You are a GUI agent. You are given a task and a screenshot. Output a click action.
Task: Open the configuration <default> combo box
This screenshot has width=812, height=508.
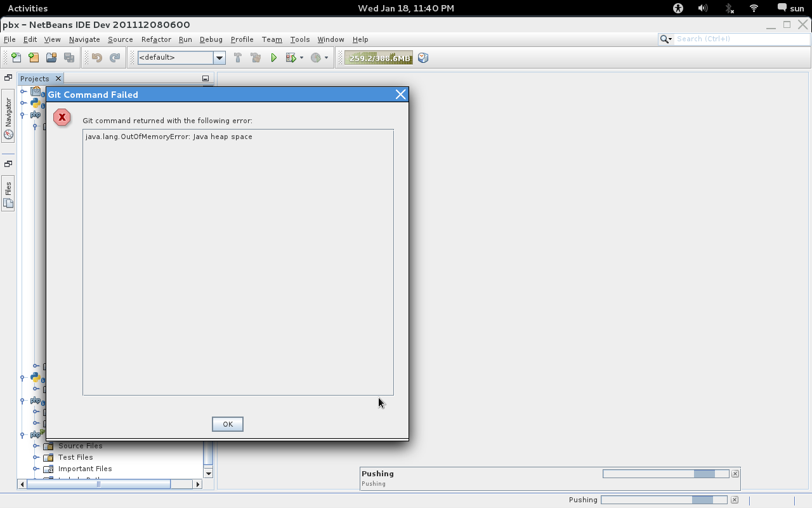point(181,58)
